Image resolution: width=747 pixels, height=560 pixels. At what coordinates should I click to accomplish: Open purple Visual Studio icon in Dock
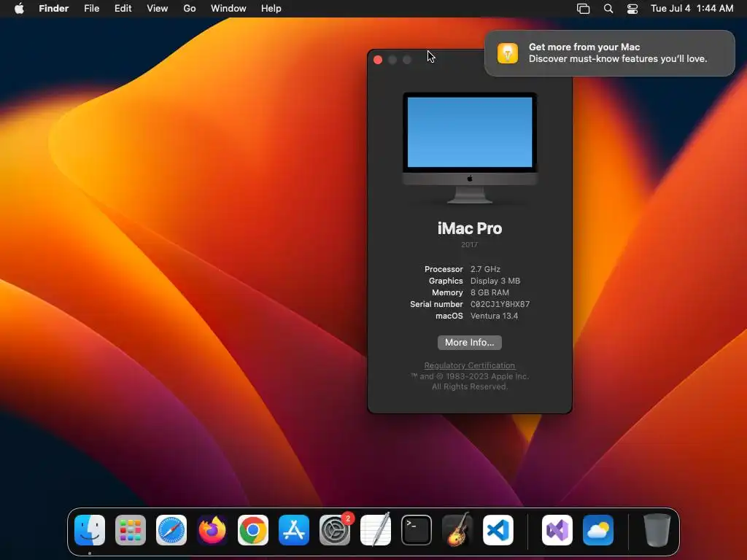point(557,530)
